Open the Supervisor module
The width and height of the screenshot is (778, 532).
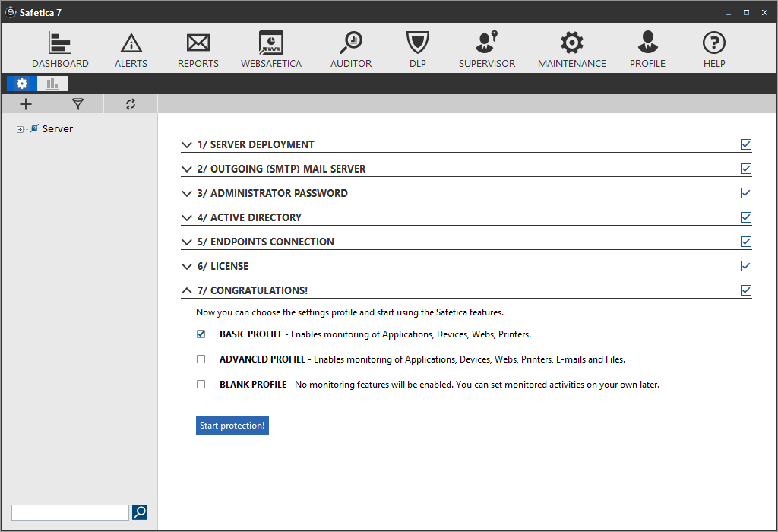(x=487, y=49)
